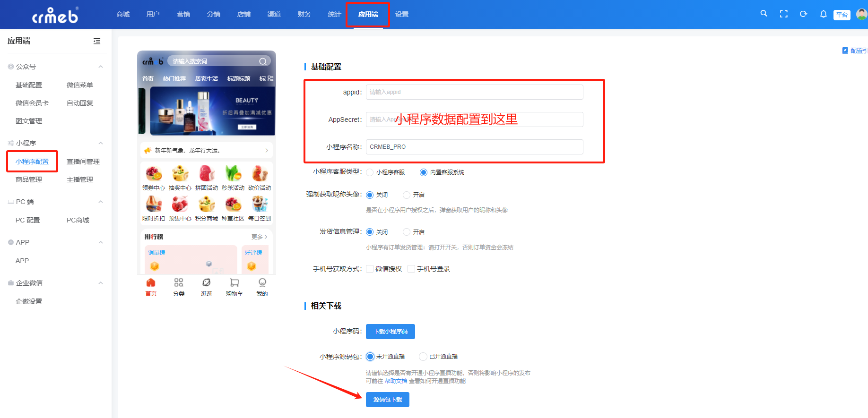Click the shopping cart icon in phone preview

click(234, 283)
